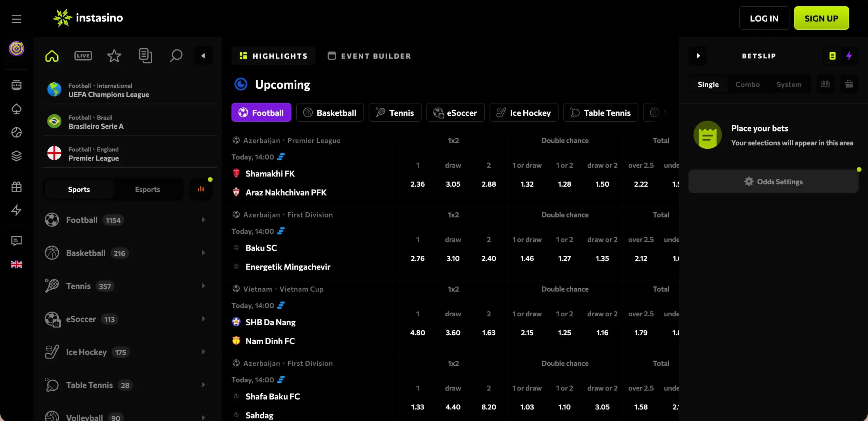Select Combo bet type
The image size is (868, 421).
(x=747, y=84)
